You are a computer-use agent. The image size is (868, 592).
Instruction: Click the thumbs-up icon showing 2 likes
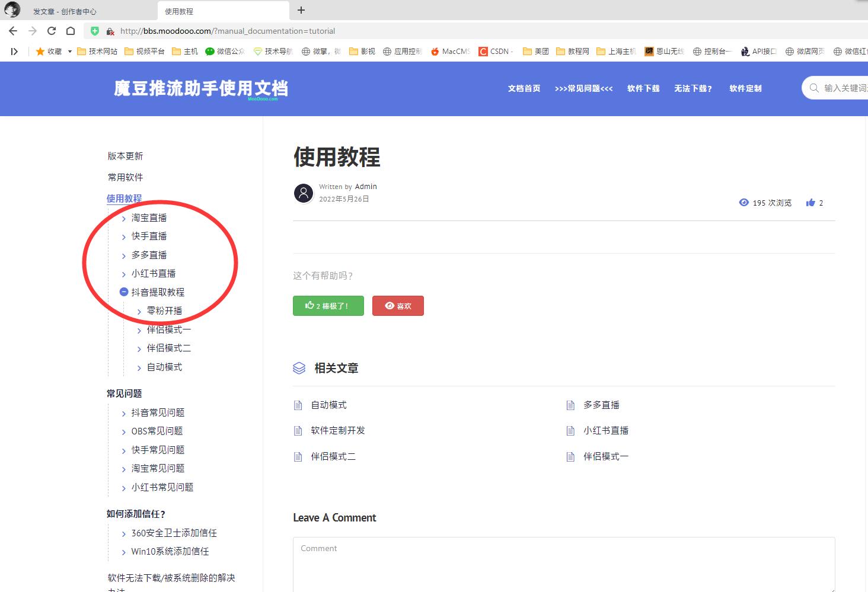810,202
